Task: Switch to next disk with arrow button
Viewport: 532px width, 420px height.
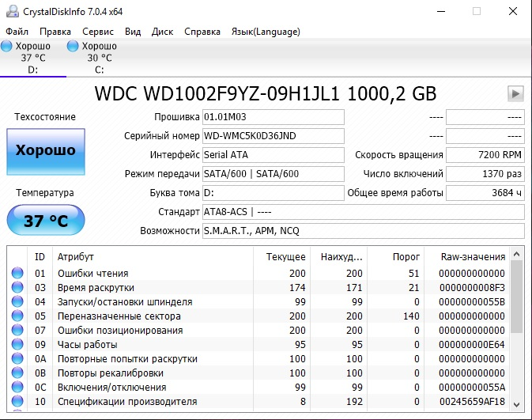Action: tap(515, 93)
